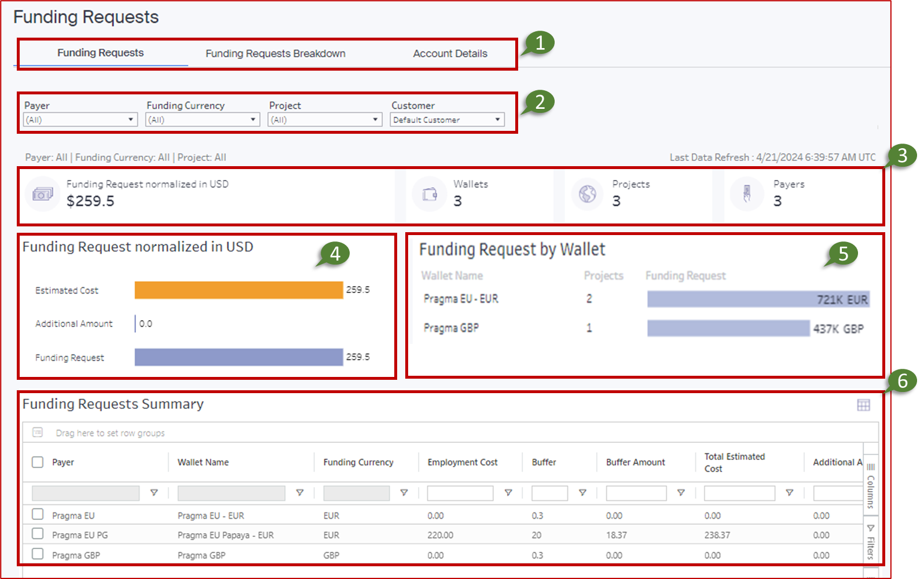
Task: Open the Customer dropdown
Action: tap(448, 120)
